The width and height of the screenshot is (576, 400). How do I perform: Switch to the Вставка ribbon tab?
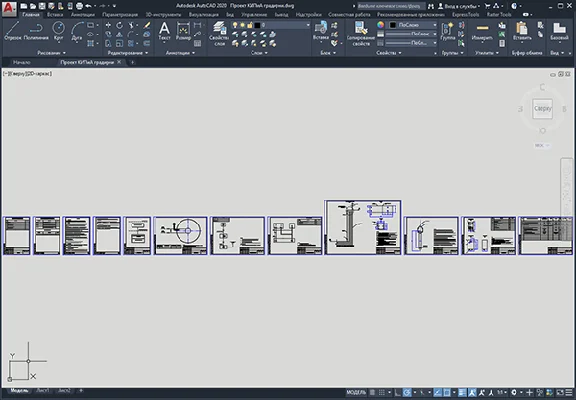55,15
